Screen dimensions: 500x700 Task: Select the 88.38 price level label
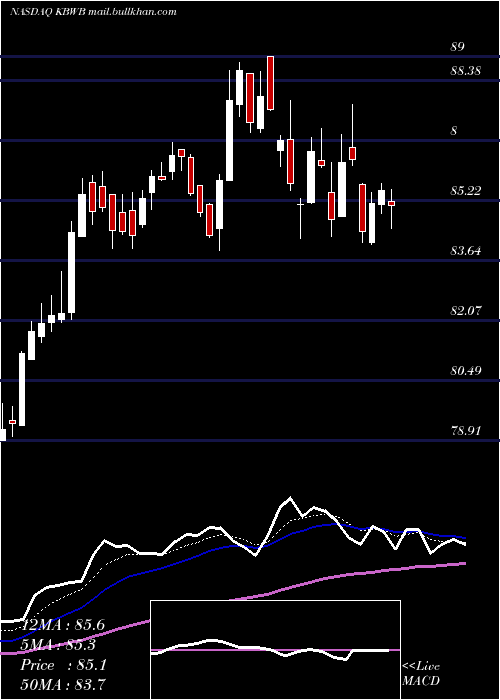pyautogui.click(x=466, y=71)
